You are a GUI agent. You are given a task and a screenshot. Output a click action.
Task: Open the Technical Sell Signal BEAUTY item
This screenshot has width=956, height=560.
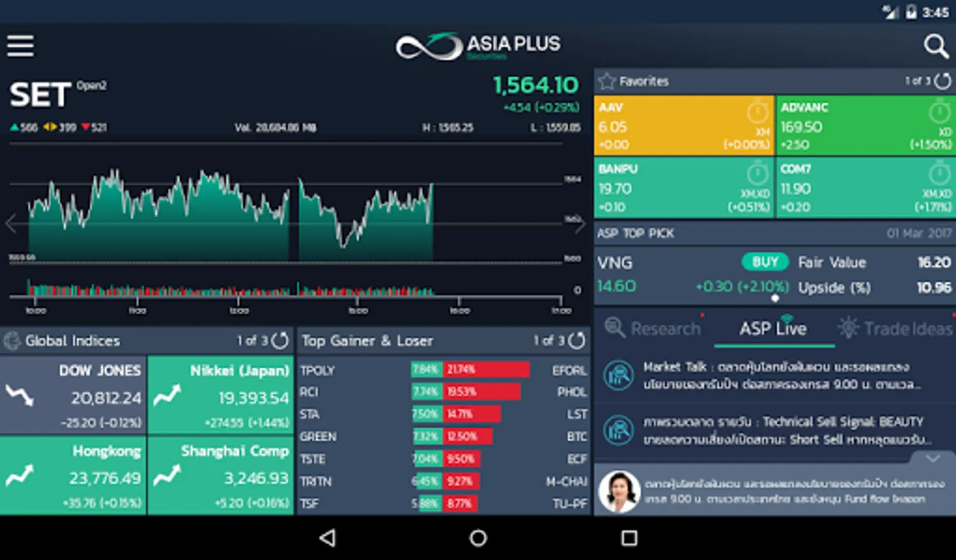point(775,431)
